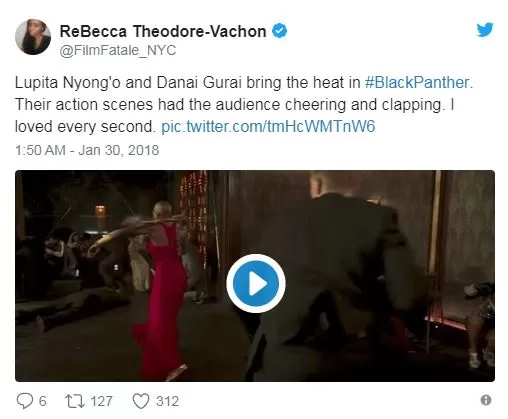The height and width of the screenshot is (419, 508).
Task: Play the embedded Black Panther video
Action: (x=256, y=283)
